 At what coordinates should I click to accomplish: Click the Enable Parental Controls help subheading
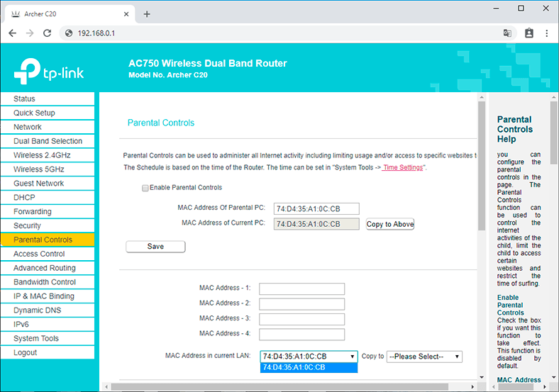tap(510, 305)
